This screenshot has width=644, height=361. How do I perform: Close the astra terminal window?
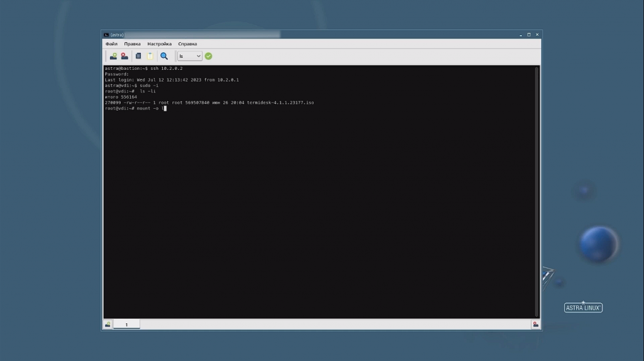(536, 35)
